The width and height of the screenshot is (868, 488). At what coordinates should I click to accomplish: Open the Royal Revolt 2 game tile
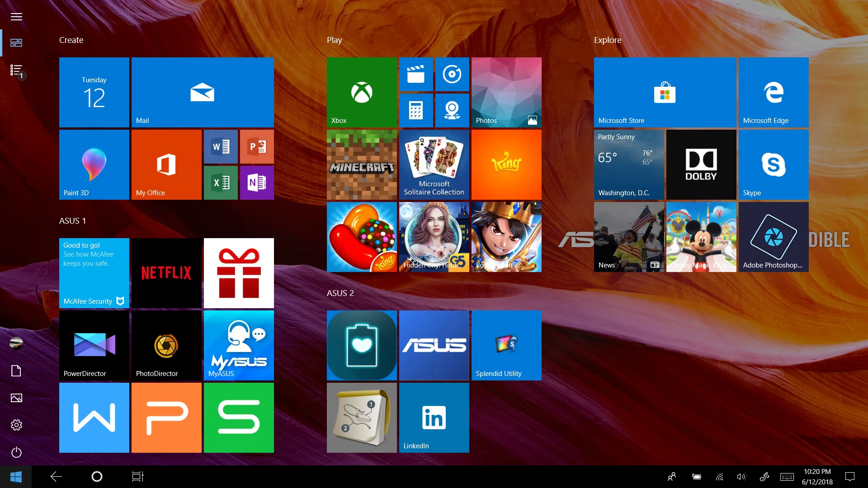[x=506, y=237]
